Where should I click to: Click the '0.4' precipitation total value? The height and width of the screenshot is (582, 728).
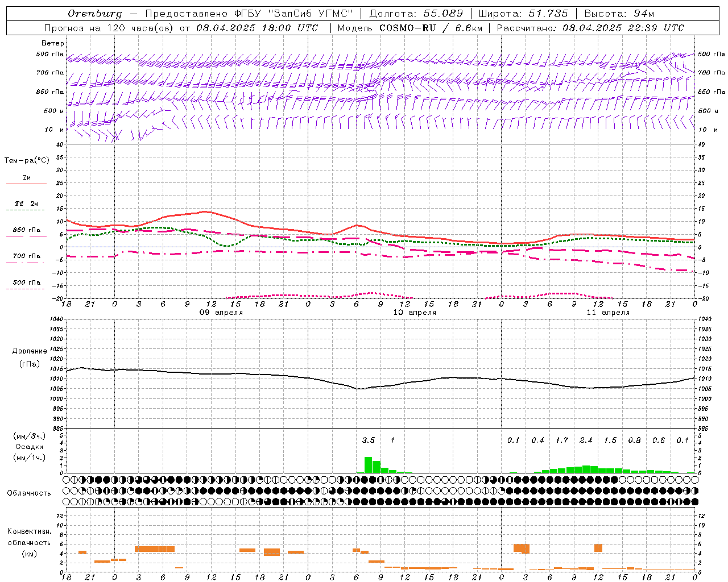537,440
